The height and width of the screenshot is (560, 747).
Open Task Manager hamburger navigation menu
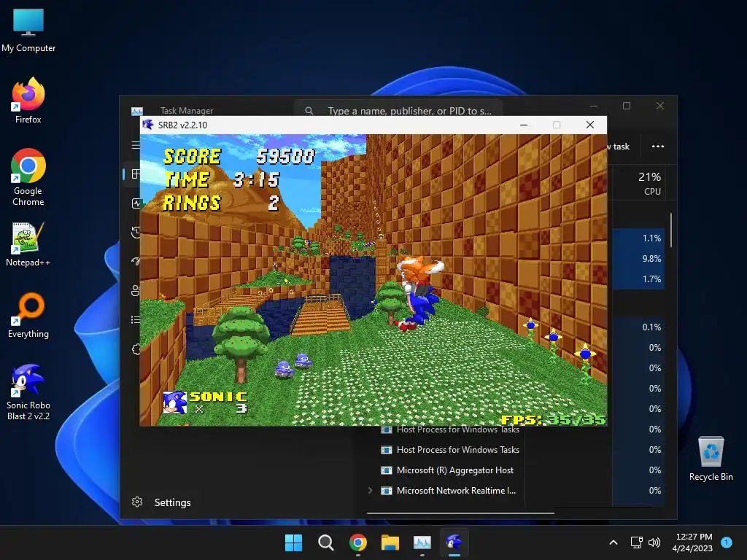click(136, 145)
